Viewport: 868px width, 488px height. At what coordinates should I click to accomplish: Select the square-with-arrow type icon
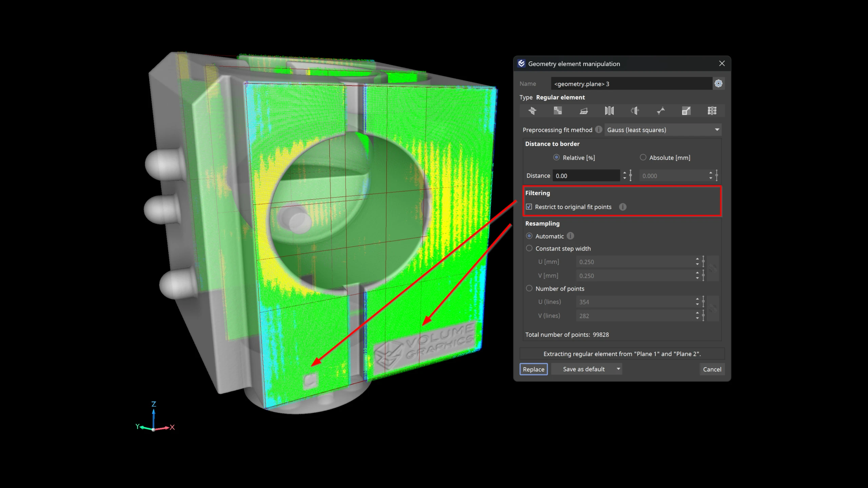(x=686, y=111)
